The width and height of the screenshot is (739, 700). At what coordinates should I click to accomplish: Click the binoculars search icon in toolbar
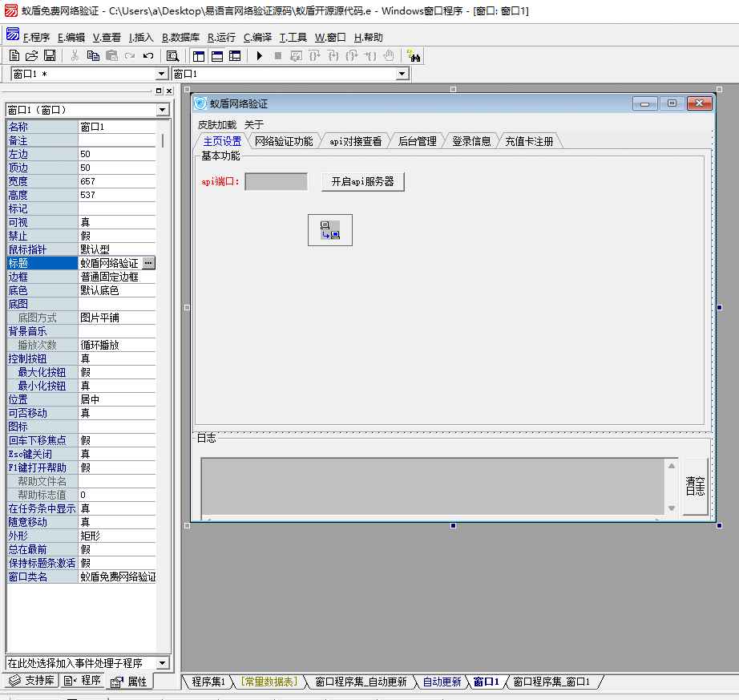414,55
